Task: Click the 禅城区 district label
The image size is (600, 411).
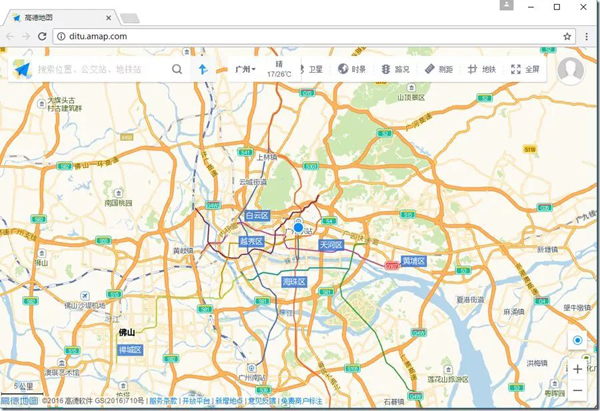Action: pos(130,350)
